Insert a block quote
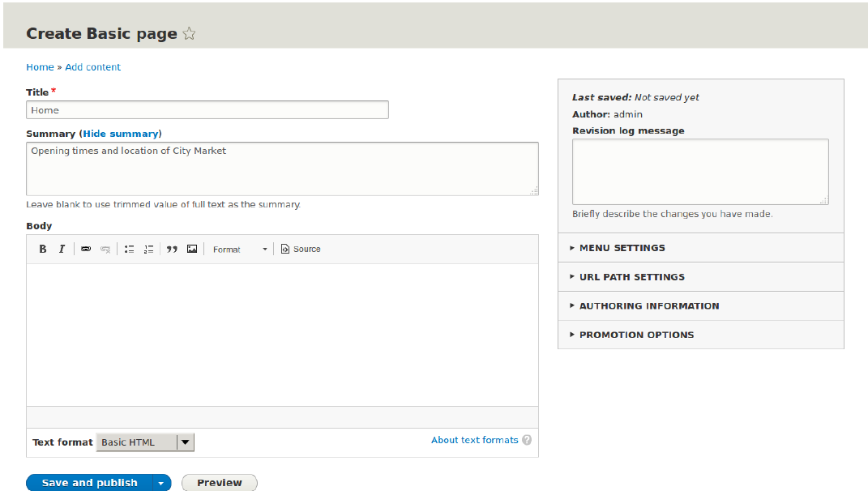The width and height of the screenshot is (868, 491). pyautogui.click(x=172, y=250)
